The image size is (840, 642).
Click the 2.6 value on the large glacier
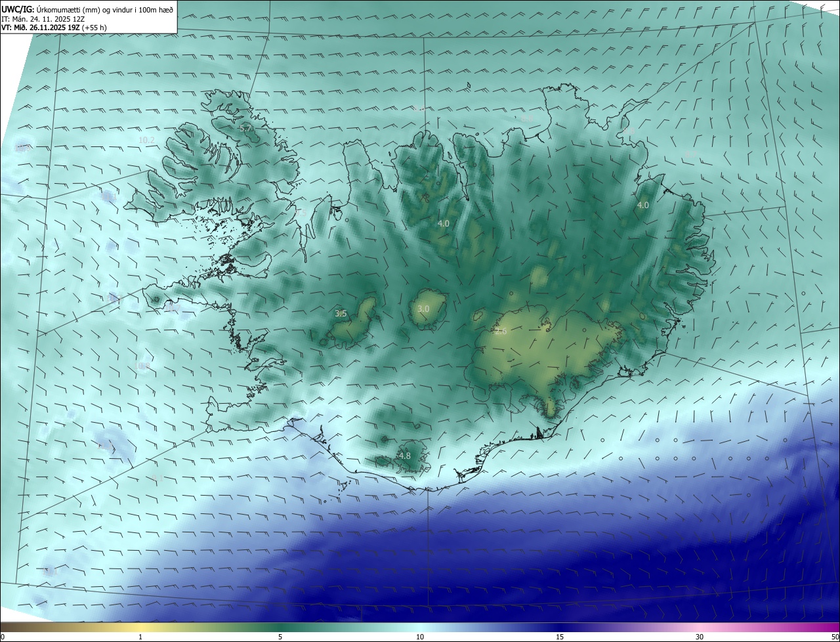pos(501,331)
